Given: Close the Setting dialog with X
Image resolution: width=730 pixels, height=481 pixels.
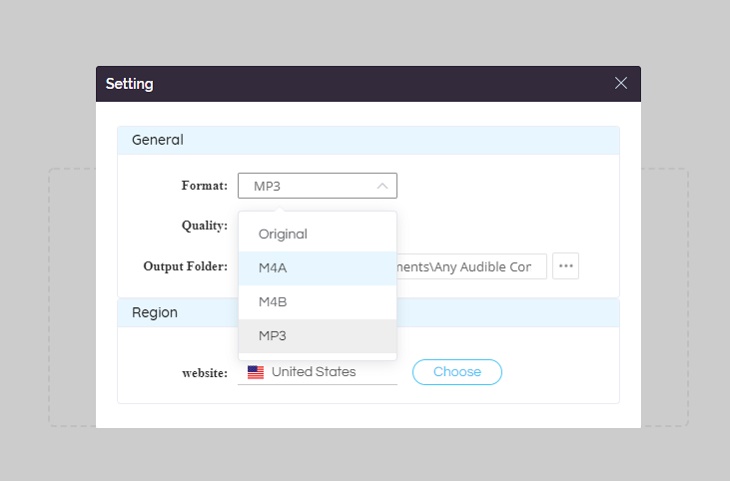Looking at the screenshot, I should (621, 83).
